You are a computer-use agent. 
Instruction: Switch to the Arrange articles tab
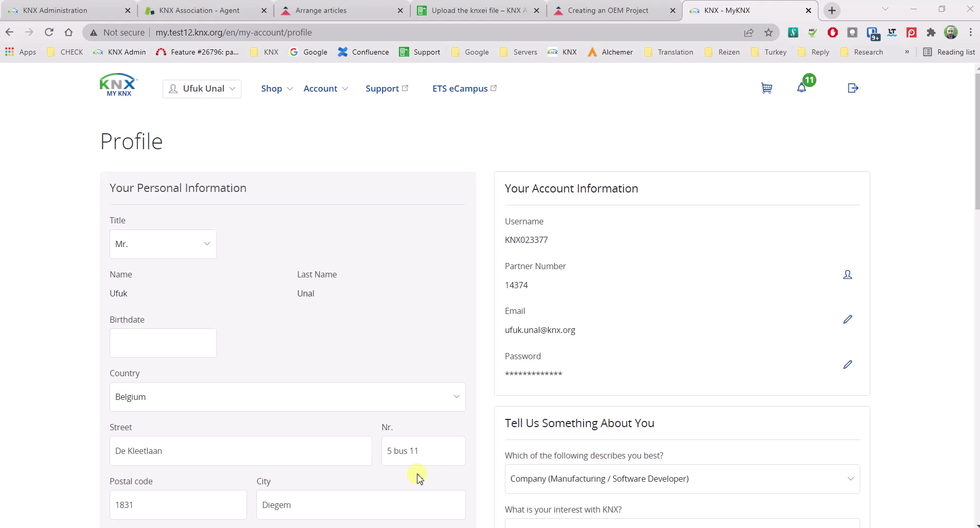point(342,10)
